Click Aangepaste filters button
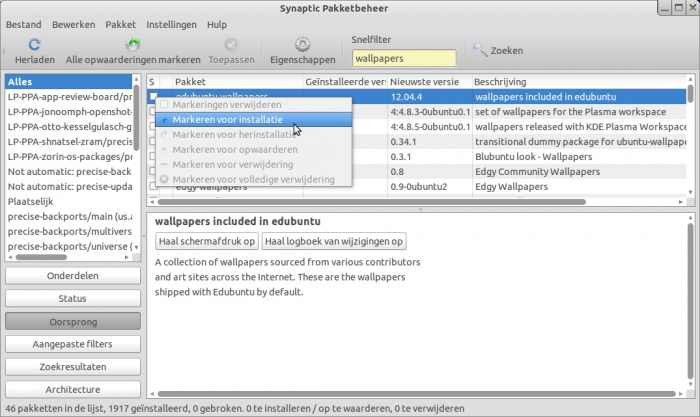Image resolution: width=700 pixels, height=417 pixels. [73, 344]
